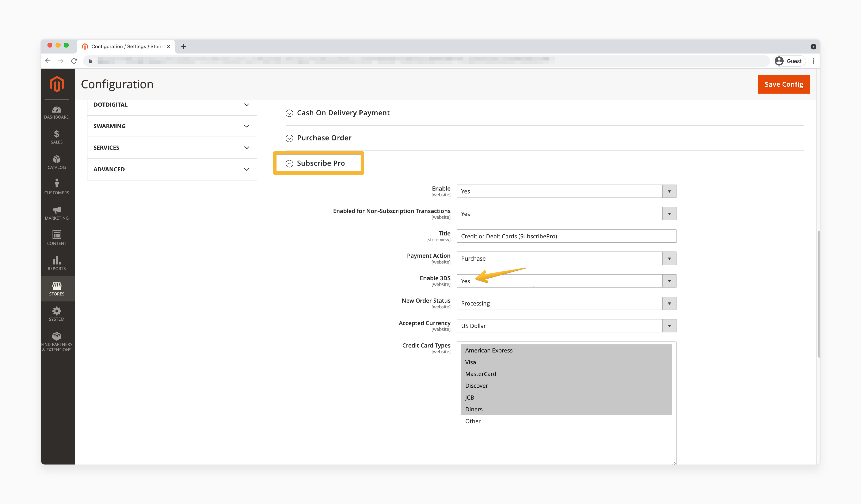
Task: Open the Payment Action dropdown
Action: pos(566,259)
